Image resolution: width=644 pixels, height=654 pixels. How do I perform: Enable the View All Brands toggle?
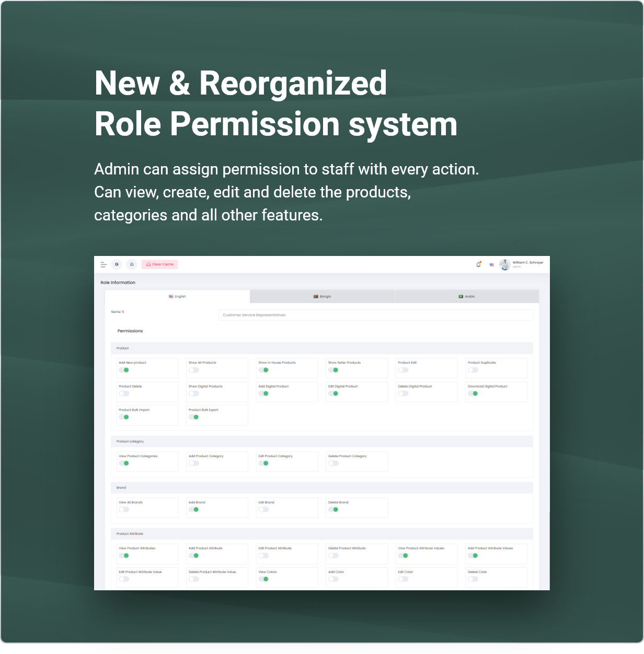click(x=124, y=509)
